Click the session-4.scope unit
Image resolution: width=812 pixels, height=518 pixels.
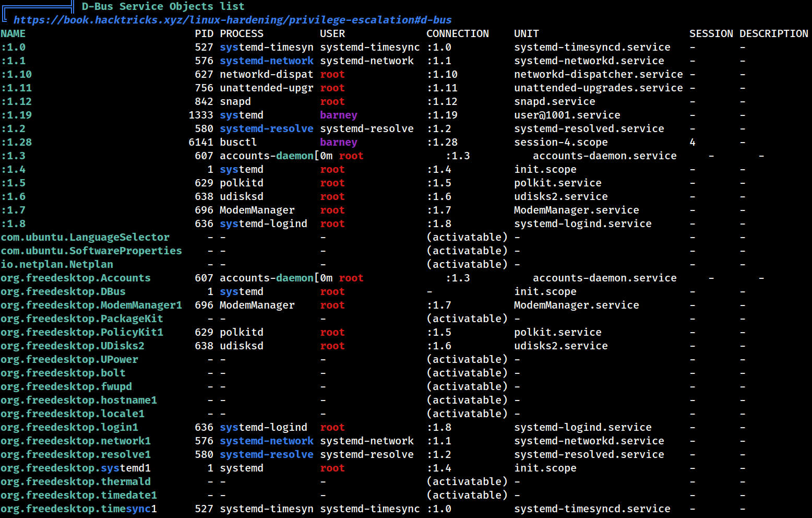561,142
